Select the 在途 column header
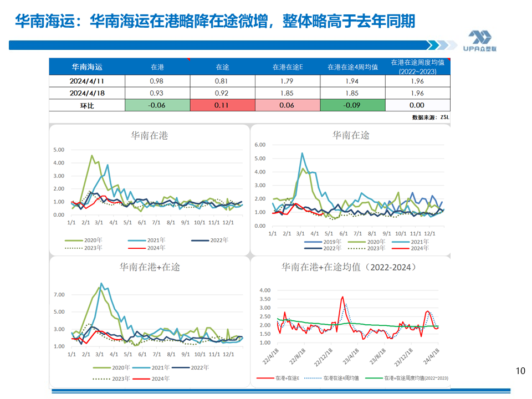This screenshot has width=532, height=399. coord(223,67)
